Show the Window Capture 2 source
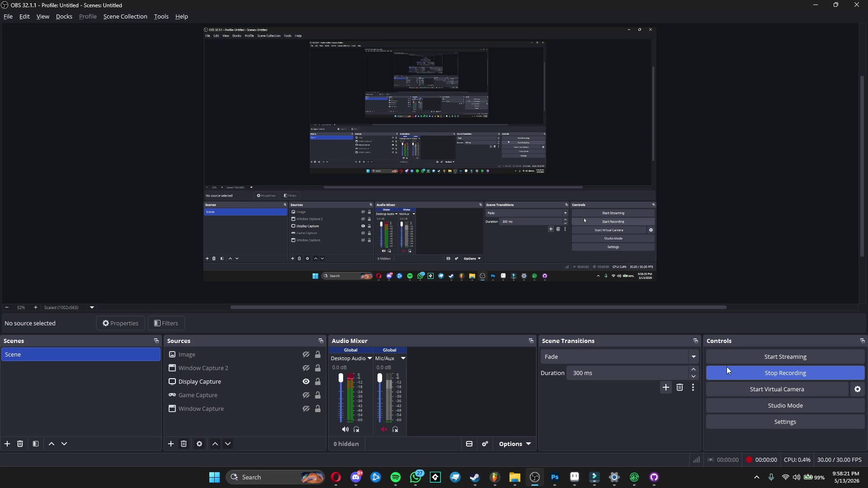 (x=306, y=368)
